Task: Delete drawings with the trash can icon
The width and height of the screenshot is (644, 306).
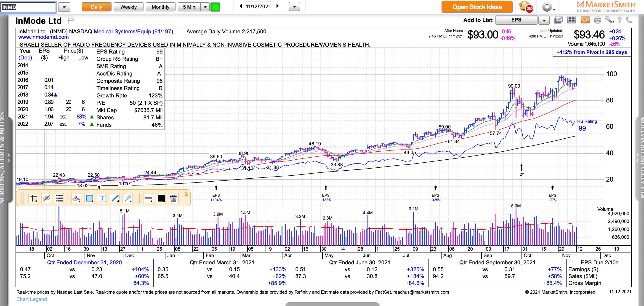Action: 173,199
